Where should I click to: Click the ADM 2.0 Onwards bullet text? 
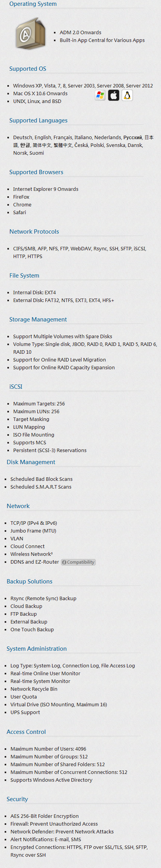point(80,33)
